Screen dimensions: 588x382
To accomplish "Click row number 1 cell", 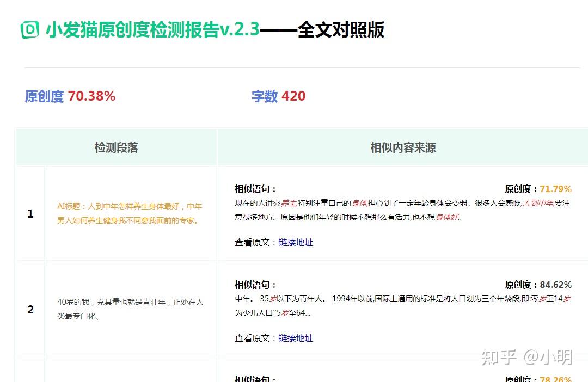I will (x=30, y=214).
